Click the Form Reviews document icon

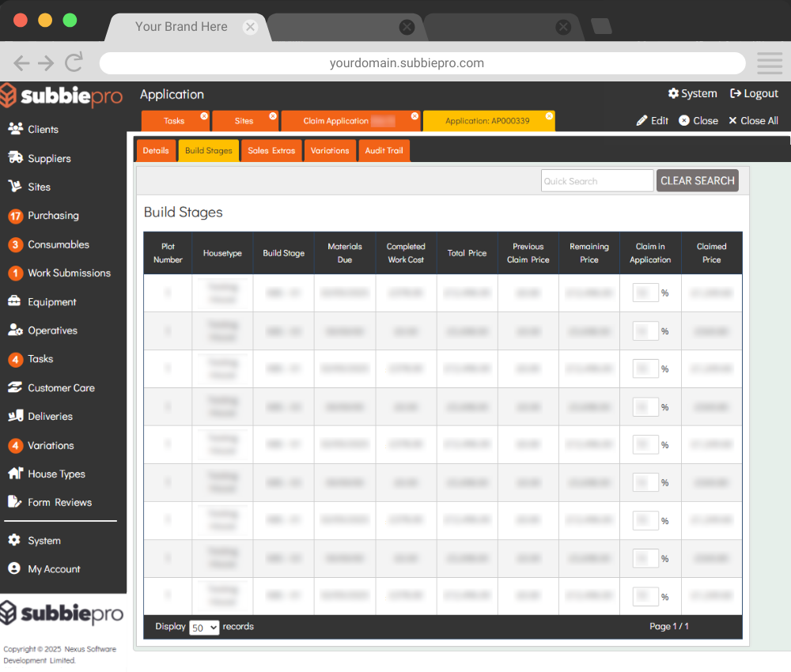tap(15, 502)
